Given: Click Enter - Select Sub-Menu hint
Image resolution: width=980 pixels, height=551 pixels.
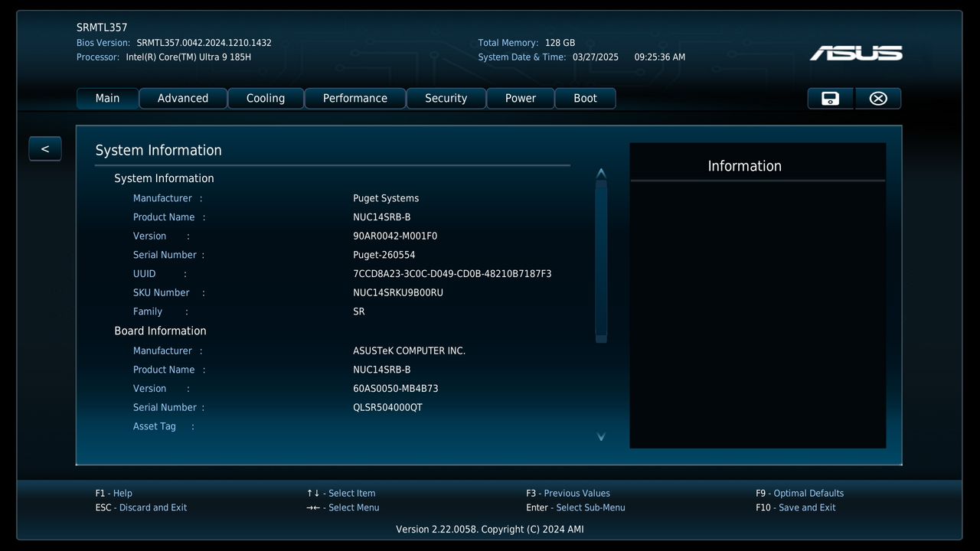Looking at the screenshot, I should (576, 507).
